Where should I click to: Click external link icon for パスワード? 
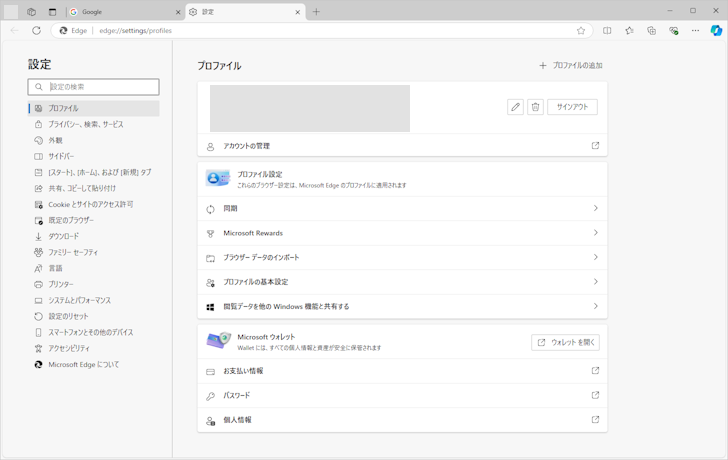[x=595, y=395]
